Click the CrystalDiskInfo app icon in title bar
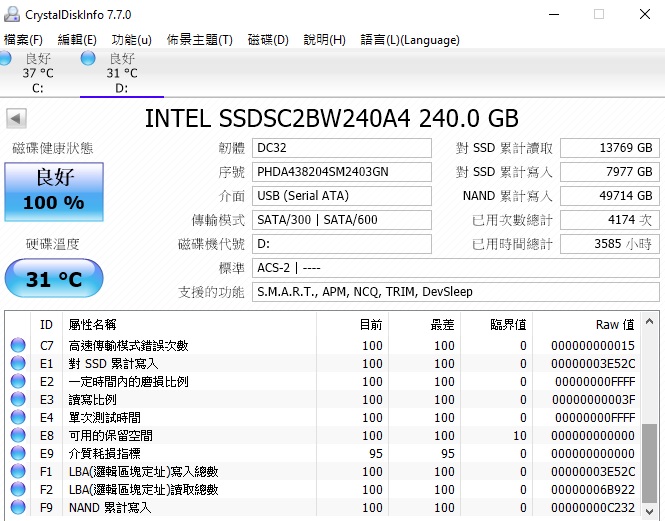 pyautogui.click(x=11, y=14)
